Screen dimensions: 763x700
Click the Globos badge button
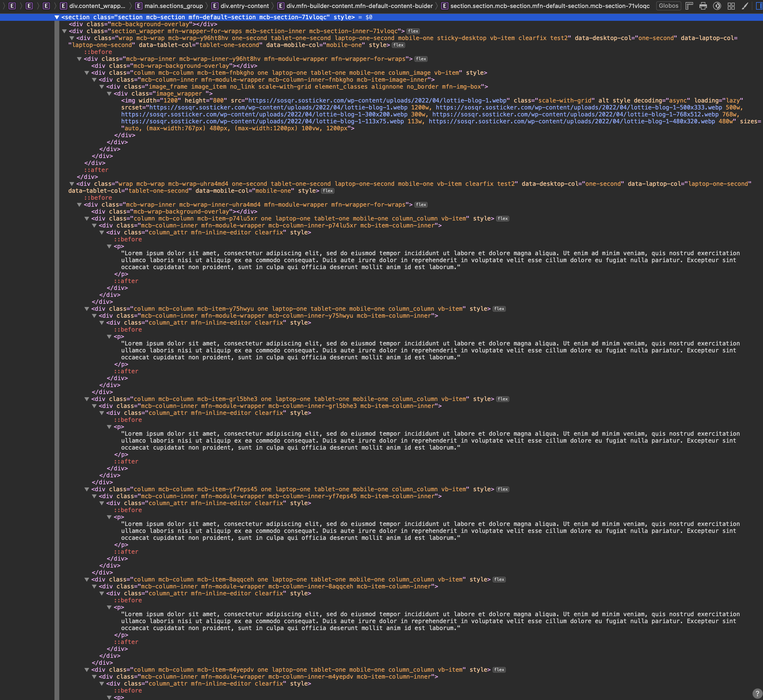click(668, 6)
